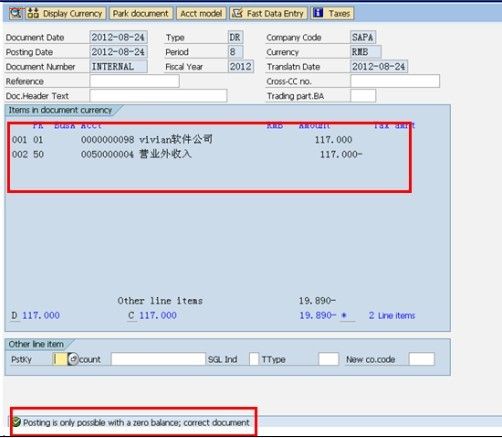Select line item 002 account 0050000004
Viewport: 502px width, 438px height.
tap(187, 154)
